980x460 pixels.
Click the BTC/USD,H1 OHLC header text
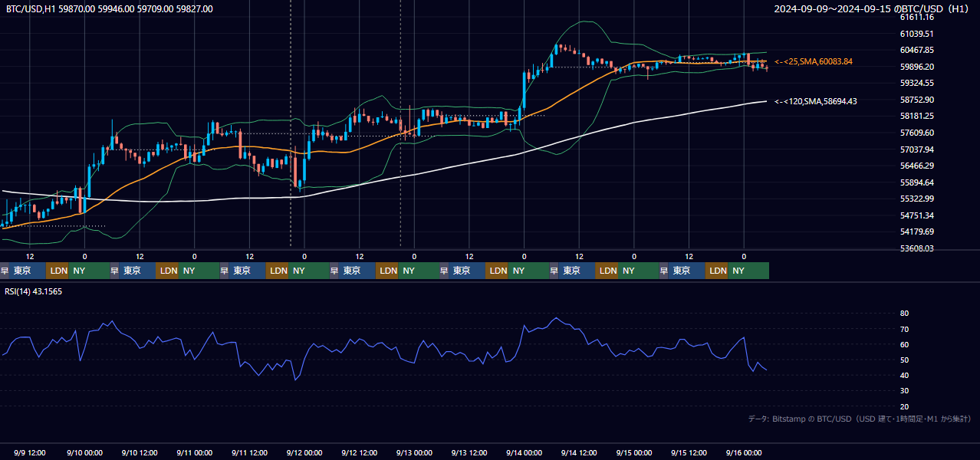tap(110, 8)
